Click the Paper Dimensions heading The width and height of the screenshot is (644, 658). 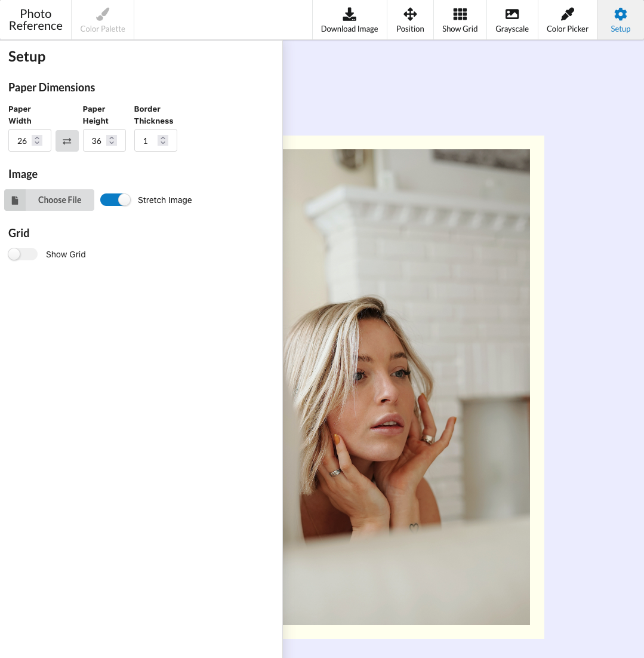click(x=51, y=87)
